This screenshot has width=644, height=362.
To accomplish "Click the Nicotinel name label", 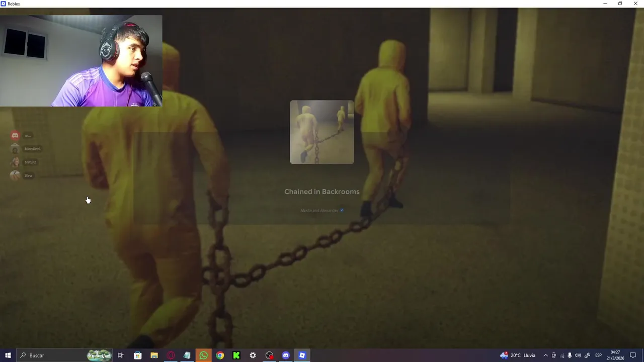I will click(x=32, y=149).
